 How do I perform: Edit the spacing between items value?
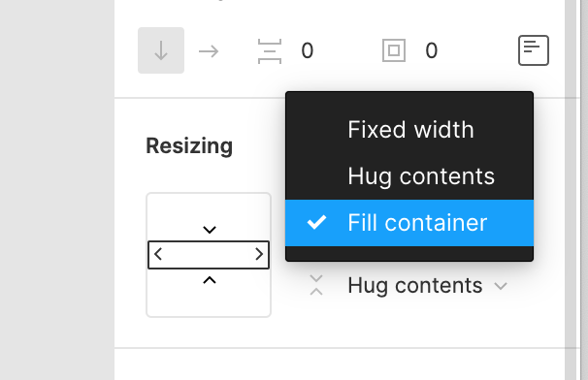308,50
